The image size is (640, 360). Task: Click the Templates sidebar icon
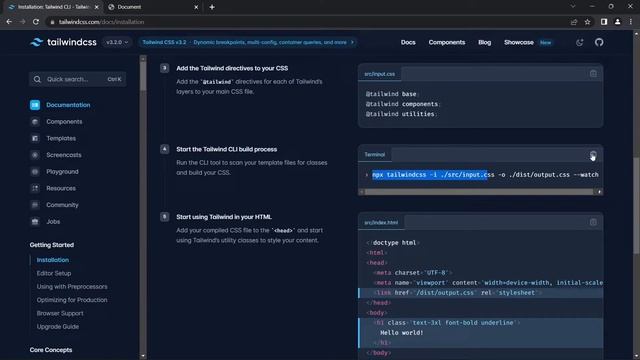35,138
